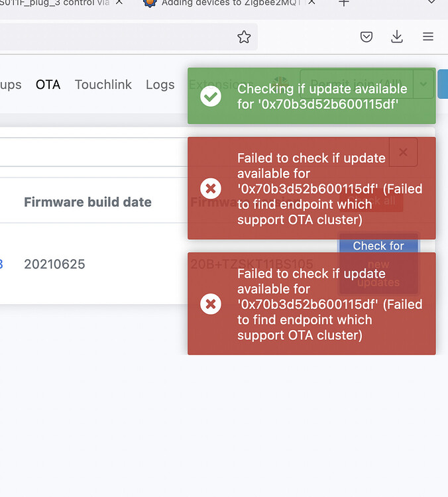Open the OTA page

pyautogui.click(x=48, y=85)
